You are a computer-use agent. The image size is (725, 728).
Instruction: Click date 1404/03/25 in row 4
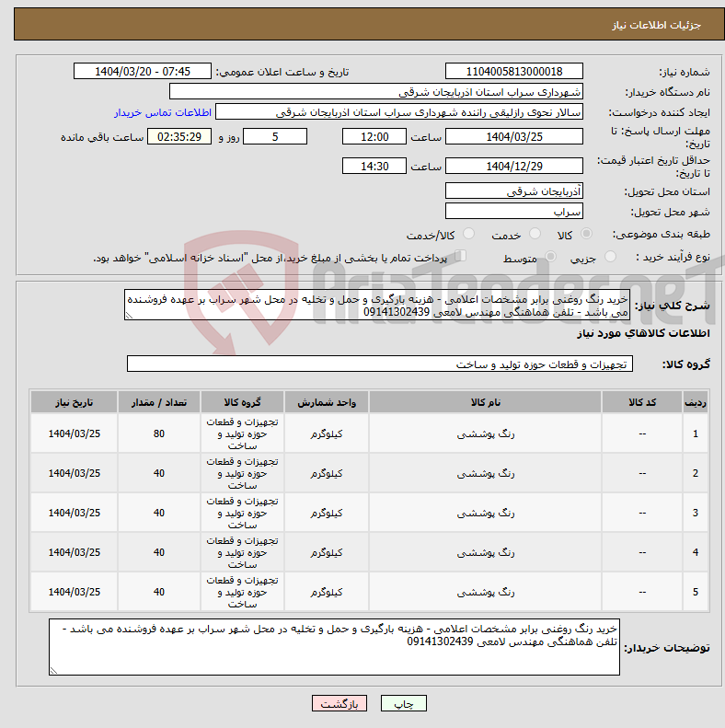(75, 552)
